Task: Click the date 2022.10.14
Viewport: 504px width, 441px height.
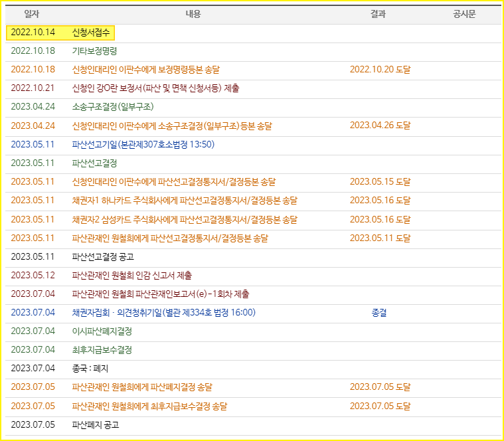Action: pyautogui.click(x=33, y=33)
